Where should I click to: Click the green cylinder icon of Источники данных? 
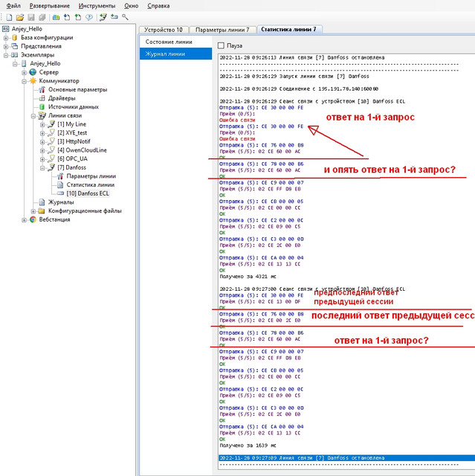(42, 107)
